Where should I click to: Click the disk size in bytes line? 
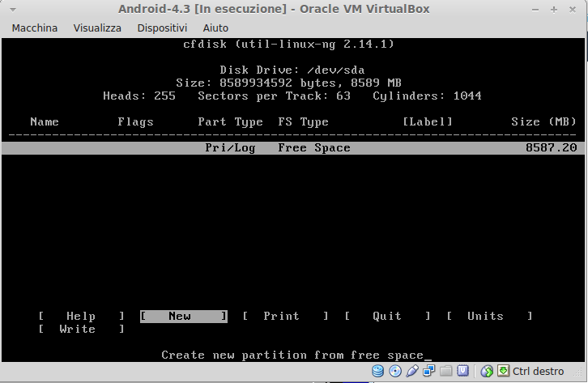(288, 83)
